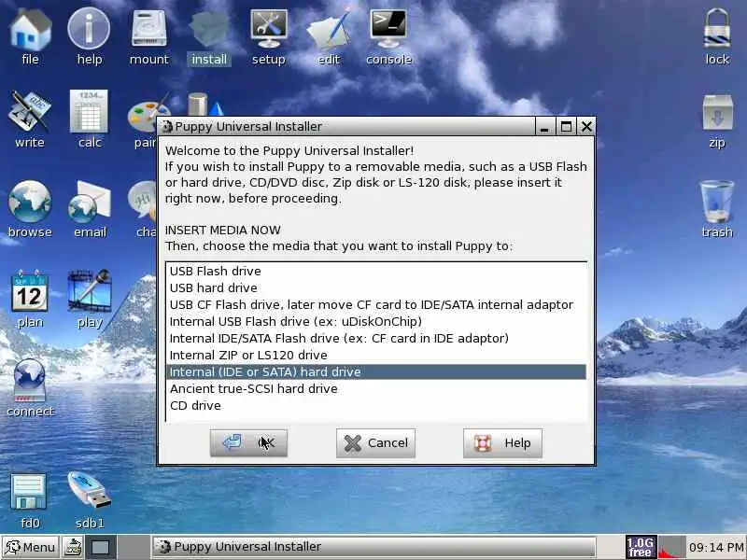This screenshot has width=747, height=560.
Task: Select USB Flash drive option
Action: click(376, 271)
